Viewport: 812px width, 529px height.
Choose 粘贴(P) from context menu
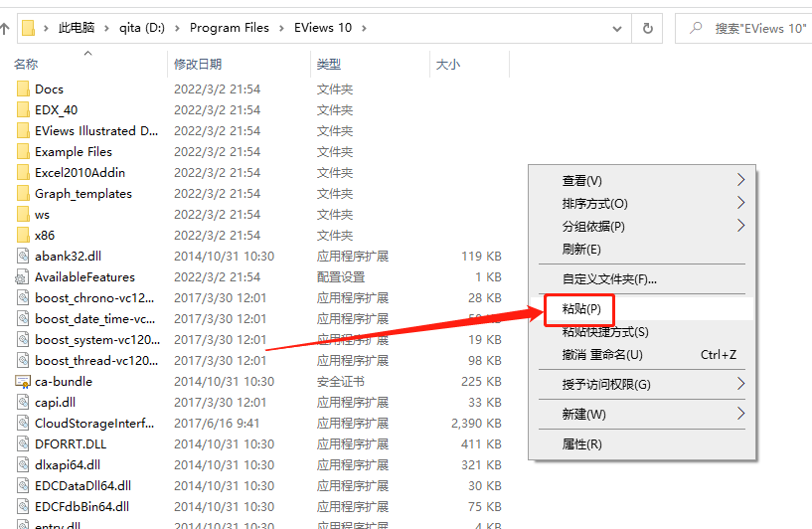(x=642, y=309)
